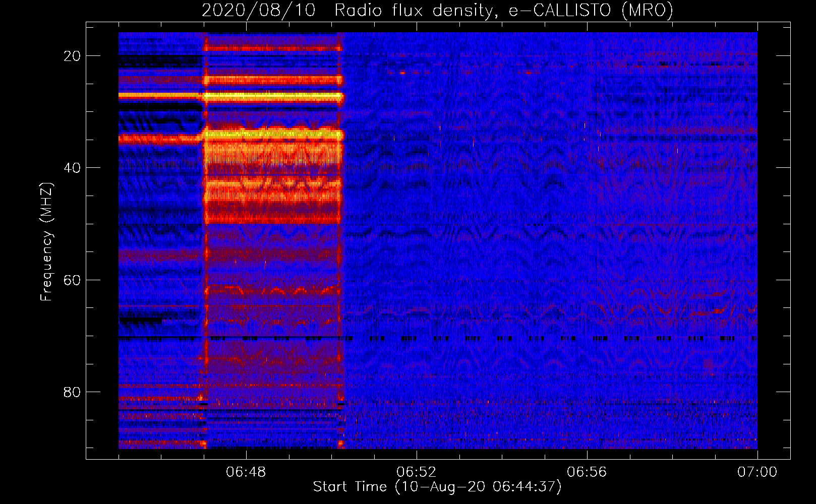Click the spectrogram plot area
816x504 pixels.
(x=438, y=240)
